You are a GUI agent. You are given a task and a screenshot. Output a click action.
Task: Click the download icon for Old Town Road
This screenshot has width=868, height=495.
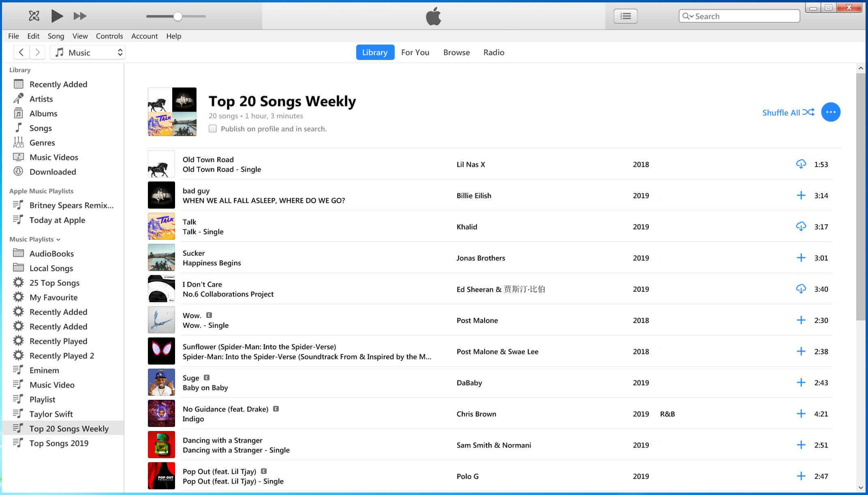[x=801, y=164]
